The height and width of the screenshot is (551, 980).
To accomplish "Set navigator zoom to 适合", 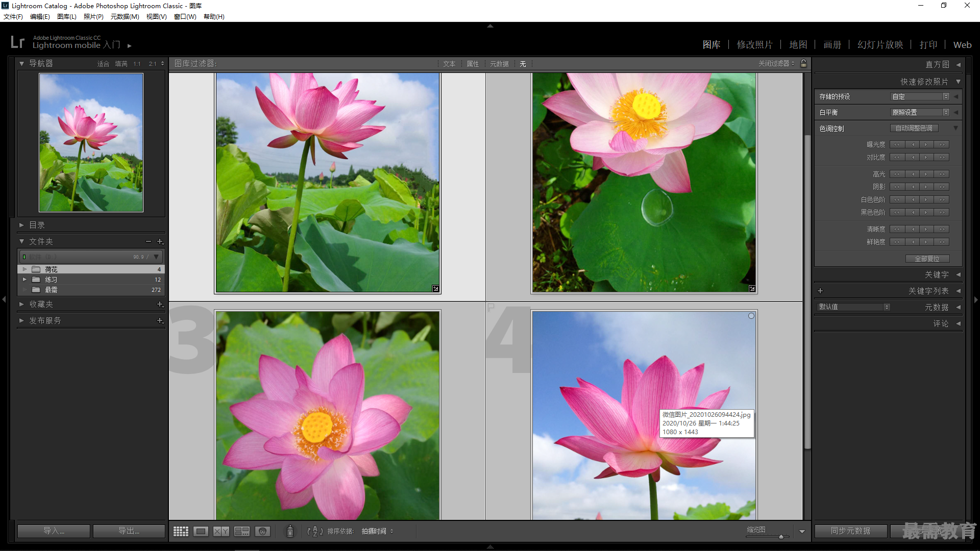I will [x=103, y=64].
